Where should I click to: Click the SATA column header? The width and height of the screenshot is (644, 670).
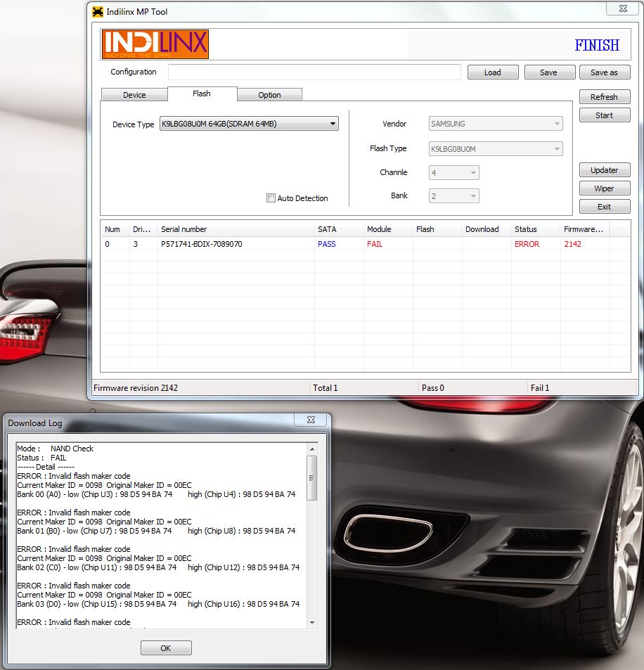click(339, 229)
